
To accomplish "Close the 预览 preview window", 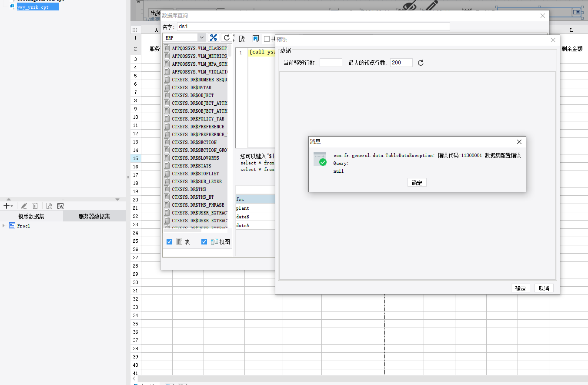I will [x=553, y=40].
